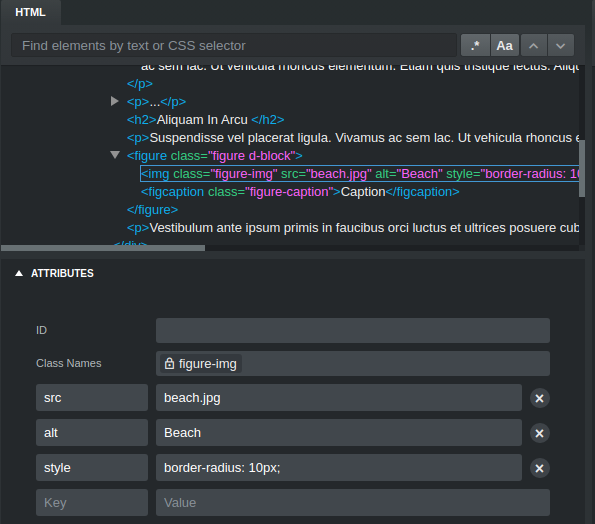595x524 pixels.
Task: Collapse the ATTRIBUTES section
Action: pyautogui.click(x=19, y=273)
